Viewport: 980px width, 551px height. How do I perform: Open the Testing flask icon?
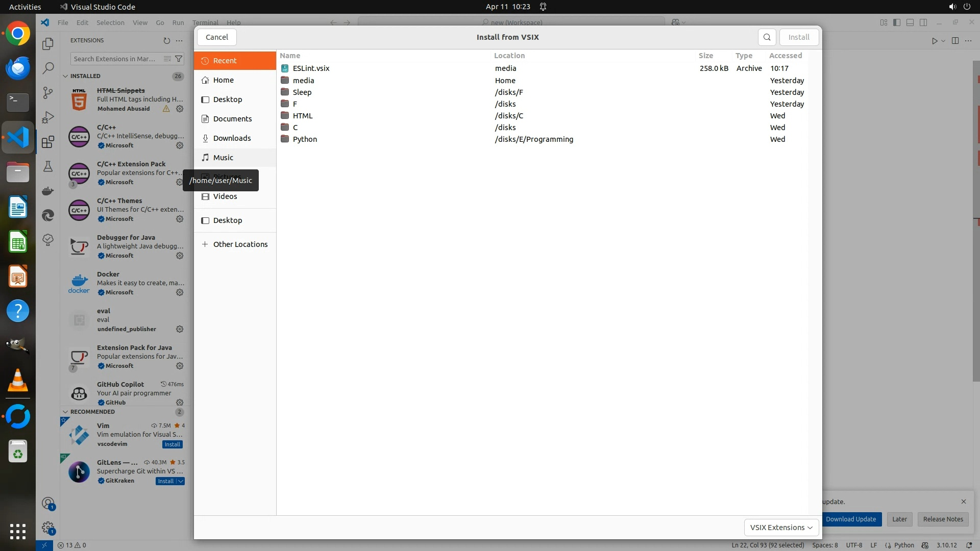click(48, 166)
